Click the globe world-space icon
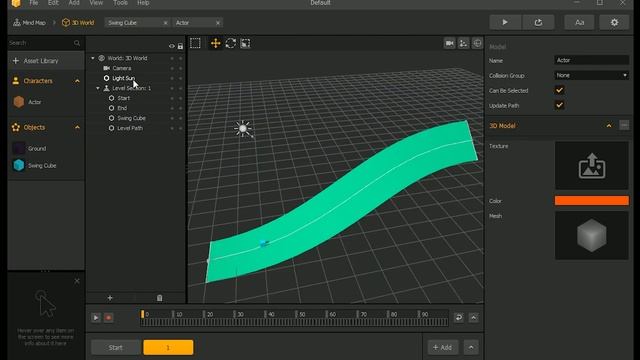Viewport: 640px width, 360px height. [477, 43]
